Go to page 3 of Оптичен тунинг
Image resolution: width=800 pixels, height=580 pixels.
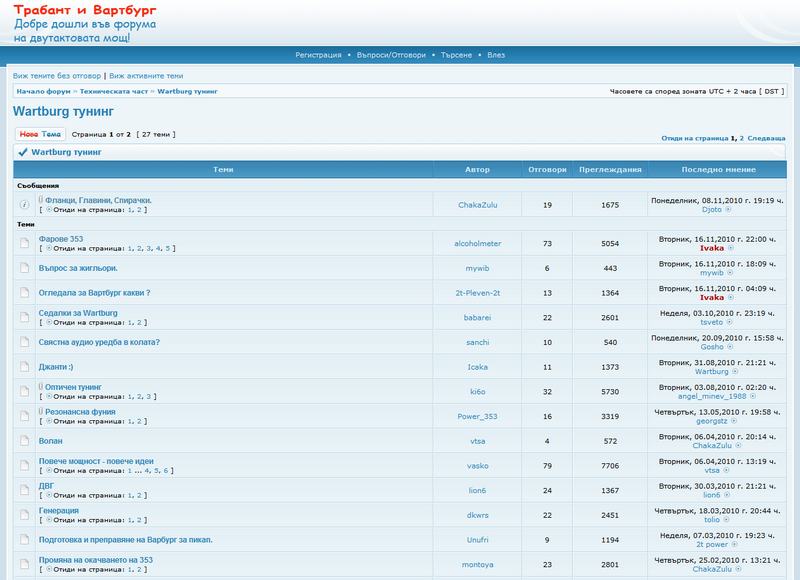point(148,396)
